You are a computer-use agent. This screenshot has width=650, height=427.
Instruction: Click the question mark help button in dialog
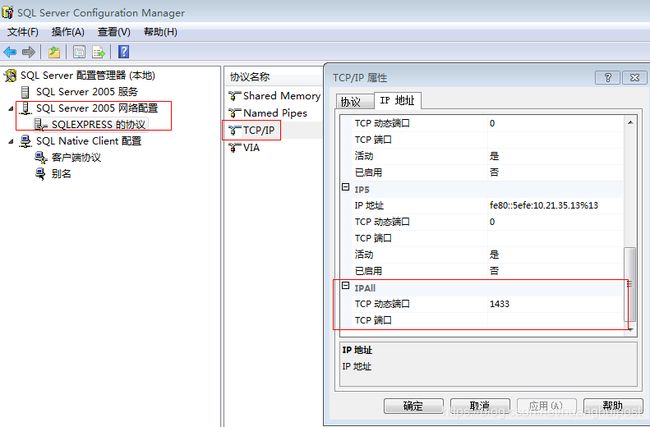[608, 78]
